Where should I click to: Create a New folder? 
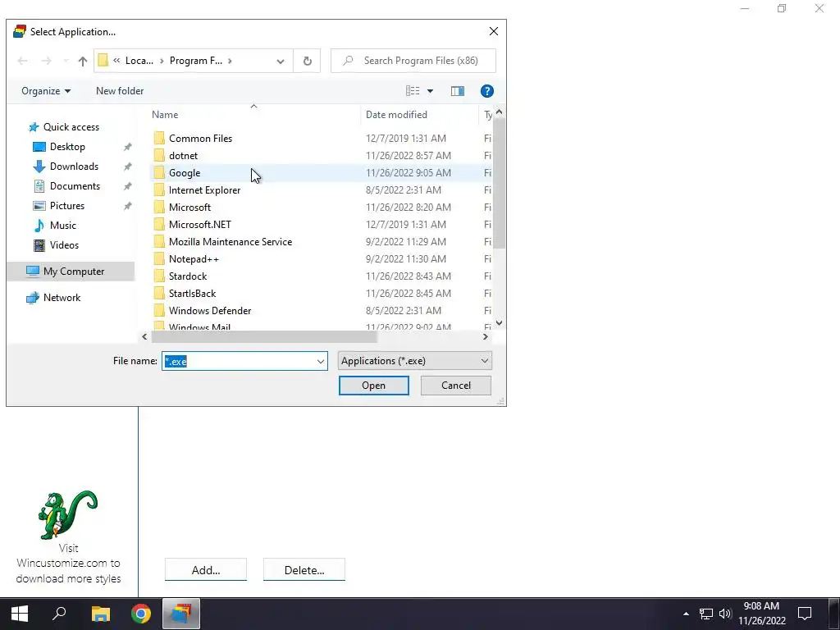tap(120, 91)
